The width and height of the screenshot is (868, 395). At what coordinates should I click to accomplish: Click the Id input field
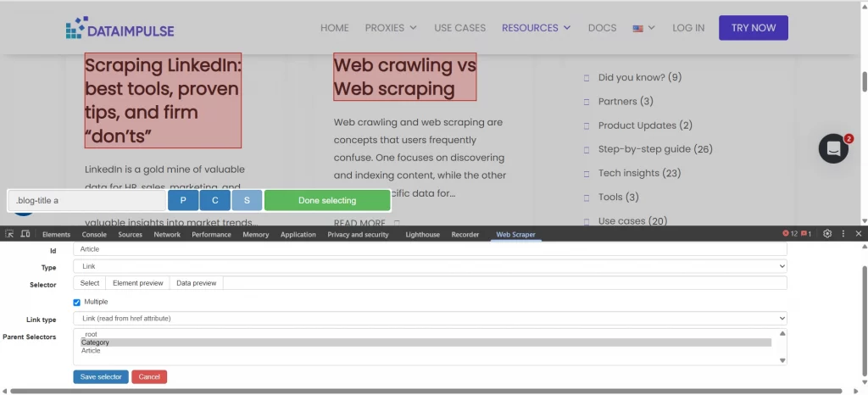click(x=430, y=250)
